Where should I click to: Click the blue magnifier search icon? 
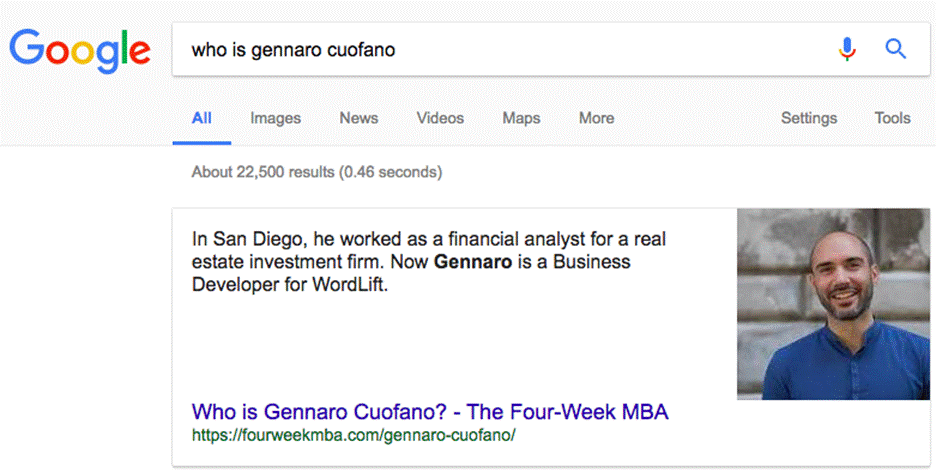tap(895, 48)
